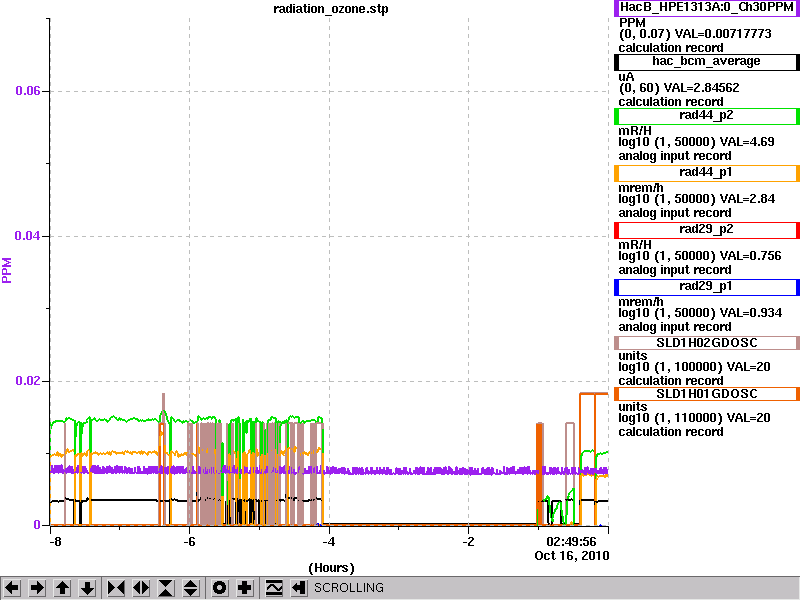This screenshot has width=800, height=600.
Task: Click the VAL=0.00717773 readout
Action: coord(723,34)
